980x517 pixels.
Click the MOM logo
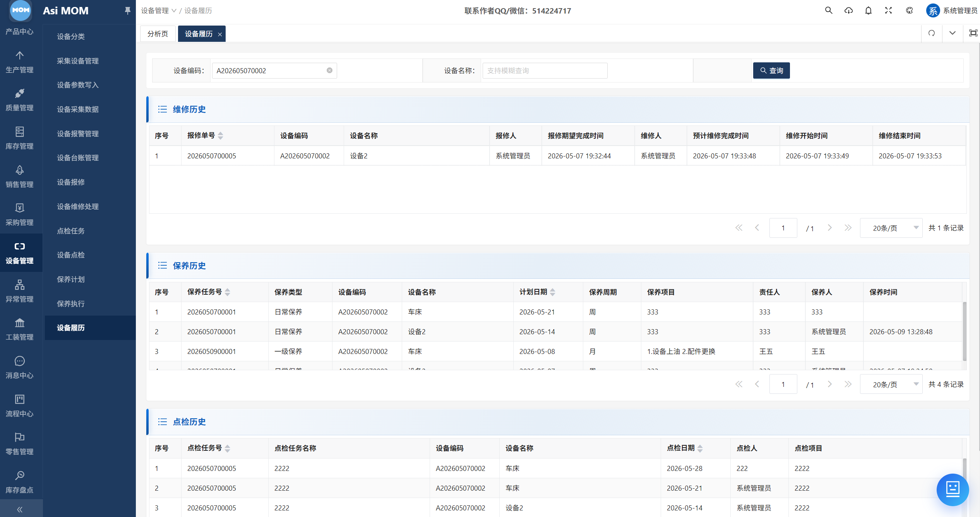(21, 10)
